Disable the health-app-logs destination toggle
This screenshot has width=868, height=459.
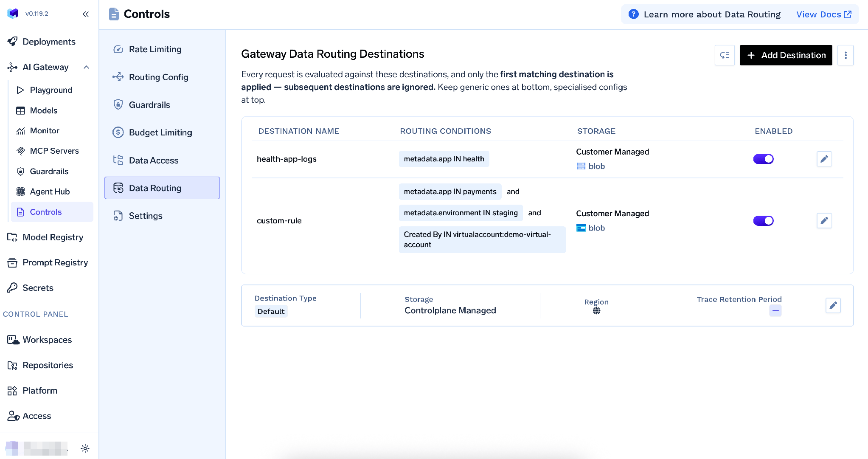click(763, 159)
